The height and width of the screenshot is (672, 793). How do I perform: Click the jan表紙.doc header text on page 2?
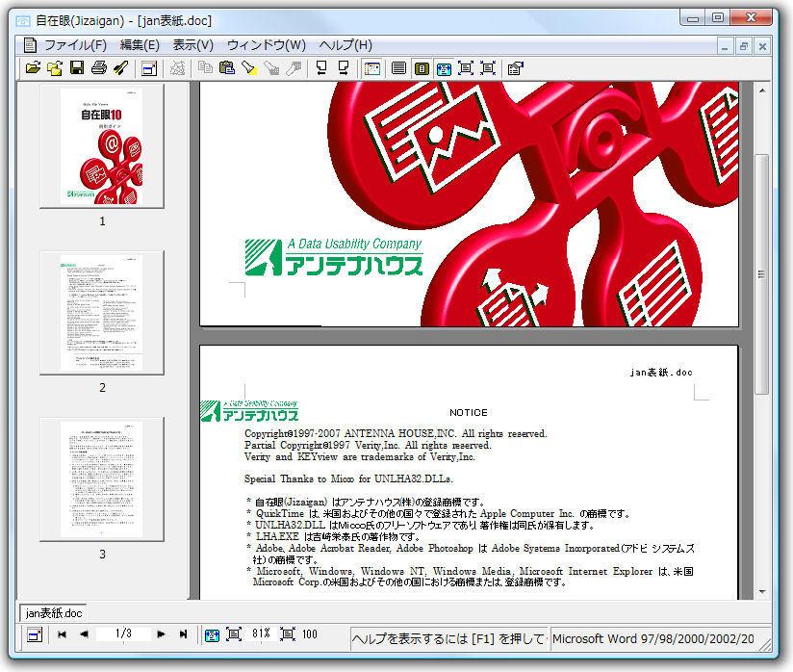point(661,373)
